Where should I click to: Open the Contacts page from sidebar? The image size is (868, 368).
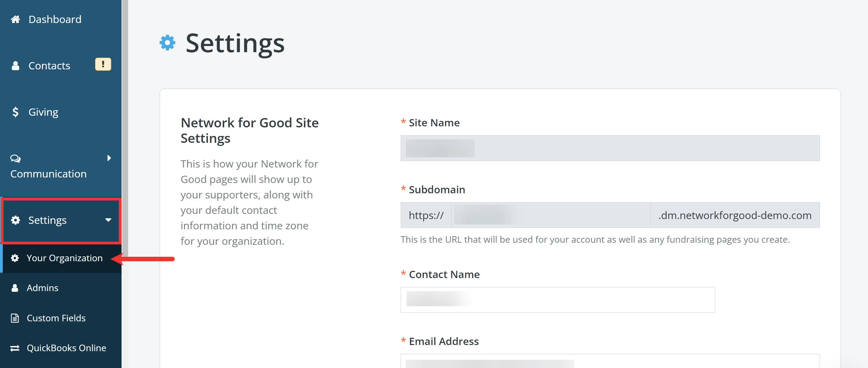click(x=49, y=65)
